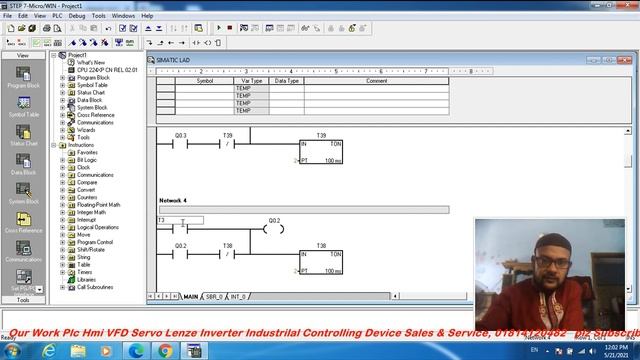Viewport: 640px width, 360px height.
Task: Click the T39 TON timer box
Action: (321, 152)
